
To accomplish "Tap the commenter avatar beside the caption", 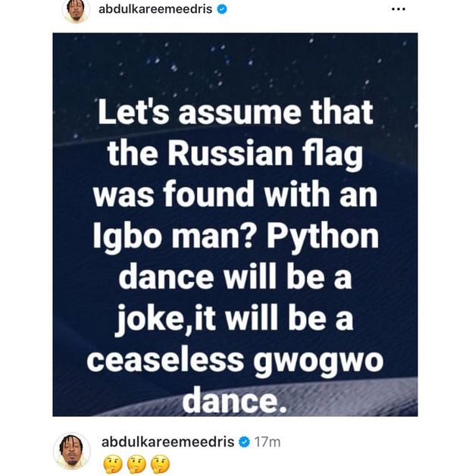I will coord(72,450).
